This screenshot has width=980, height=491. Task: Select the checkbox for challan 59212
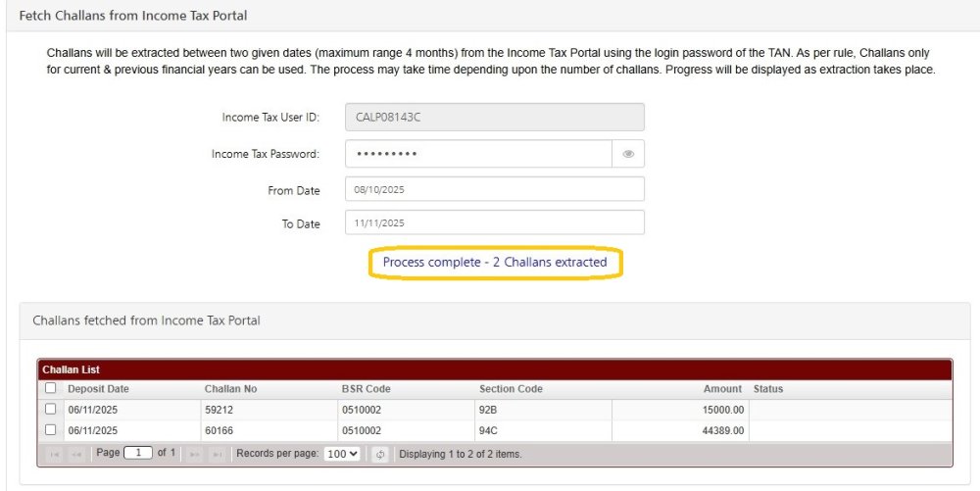[x=51, y=410]
